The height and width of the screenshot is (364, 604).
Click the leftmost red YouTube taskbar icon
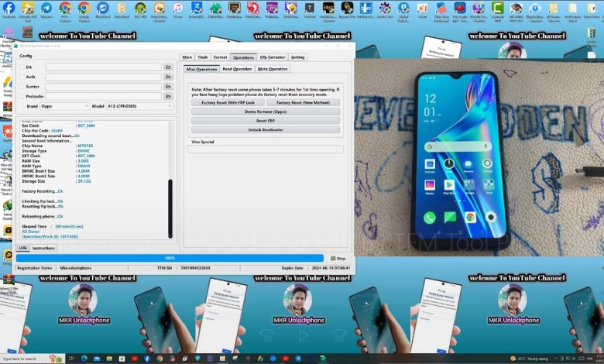tap(134, 359)
